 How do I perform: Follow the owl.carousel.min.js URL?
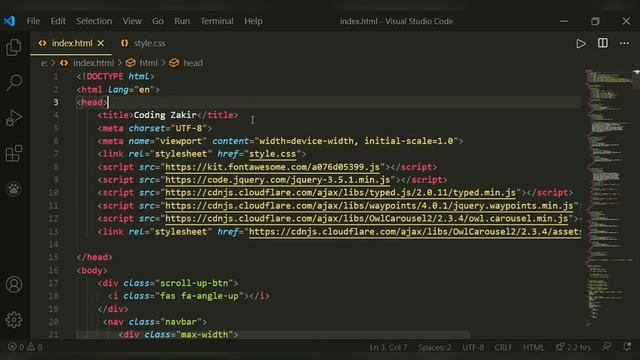pos(367,219)
